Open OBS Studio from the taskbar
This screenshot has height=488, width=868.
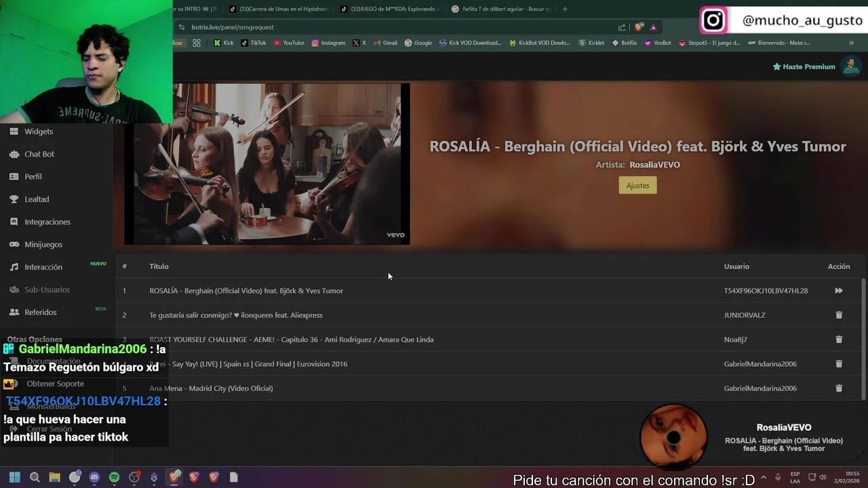(134, 477)
